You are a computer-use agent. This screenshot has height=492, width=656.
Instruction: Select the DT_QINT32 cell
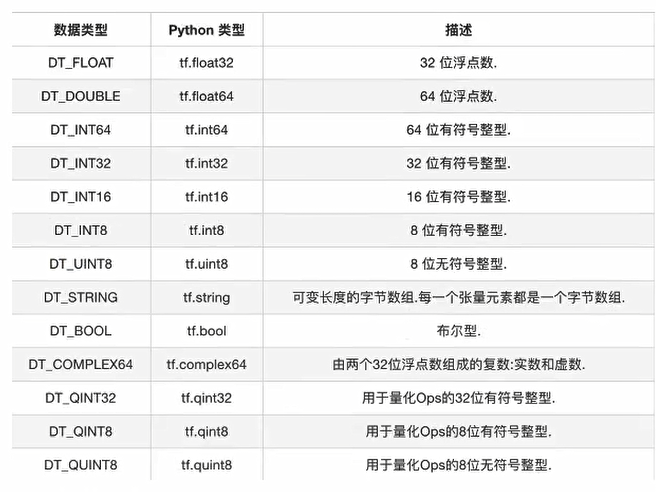coord(81,398)
